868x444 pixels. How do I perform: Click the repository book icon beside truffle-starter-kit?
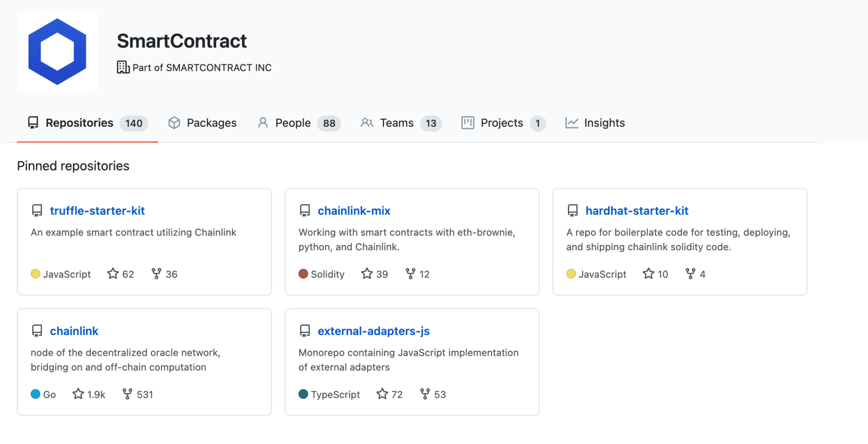point(37,210)
